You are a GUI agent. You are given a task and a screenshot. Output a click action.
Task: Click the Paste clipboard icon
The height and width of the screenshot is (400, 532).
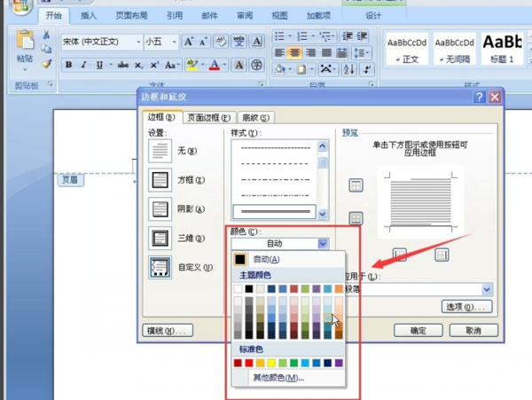pyautogui.click(x=25, y=40)
